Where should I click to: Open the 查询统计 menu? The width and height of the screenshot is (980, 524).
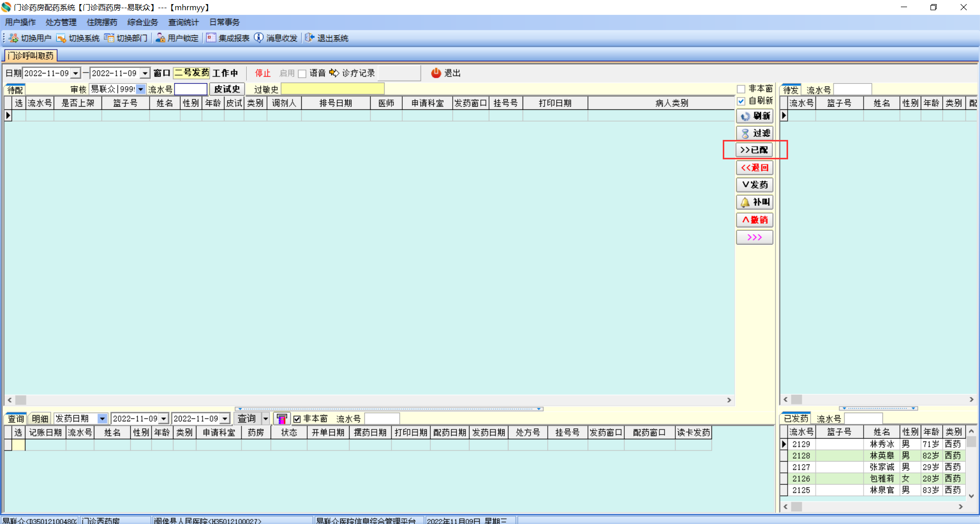(184, 22)
